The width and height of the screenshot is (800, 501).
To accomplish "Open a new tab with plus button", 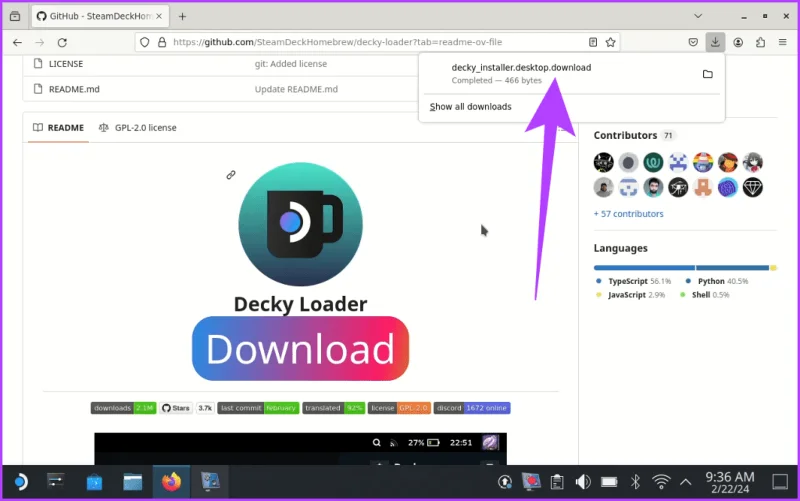I will point(182,16).
